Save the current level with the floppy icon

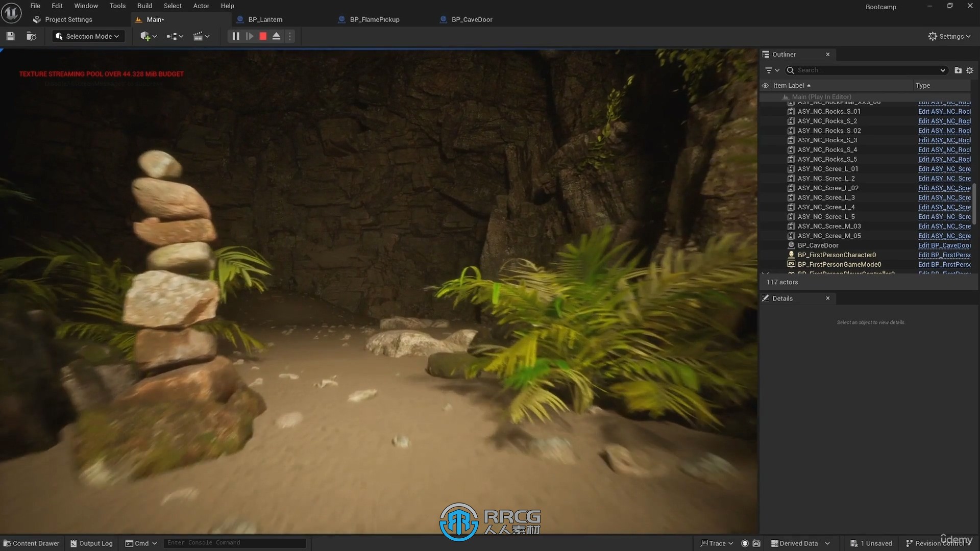coord(10,36)
